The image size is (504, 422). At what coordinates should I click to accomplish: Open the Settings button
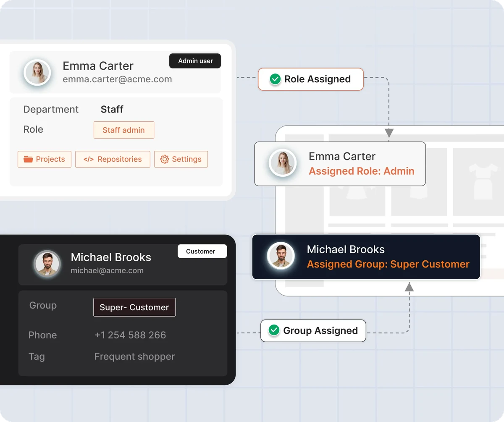[x=181, y=159]
